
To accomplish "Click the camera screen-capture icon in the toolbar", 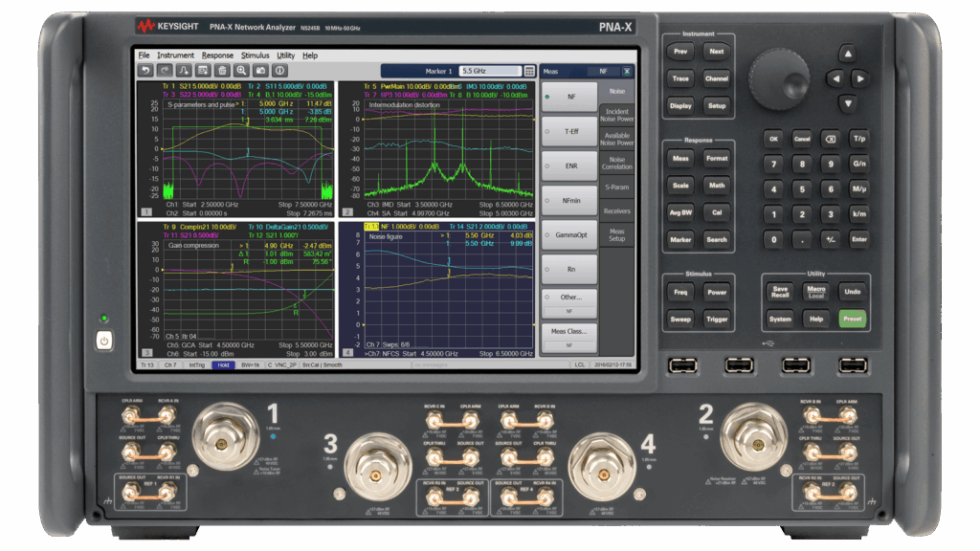I will tap(261, 71).
